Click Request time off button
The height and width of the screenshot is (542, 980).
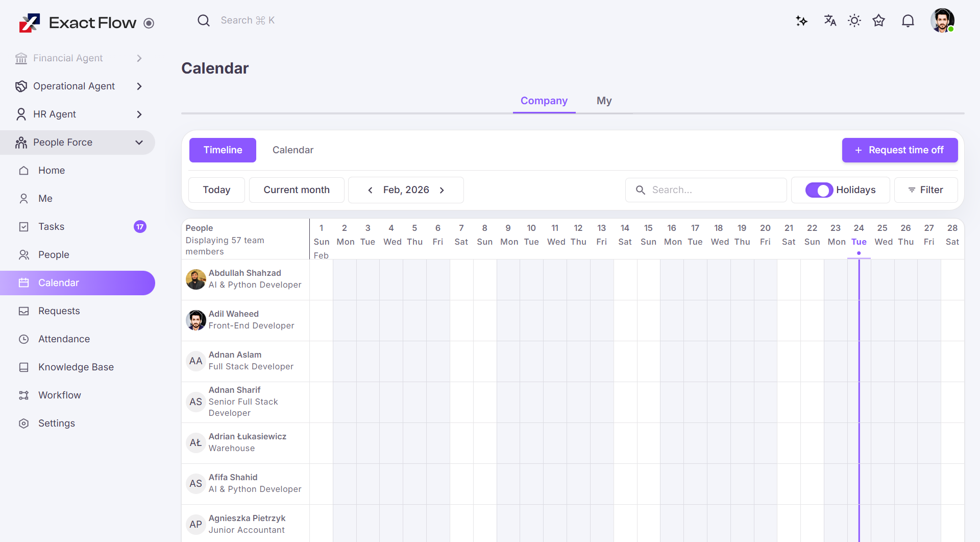899,150
